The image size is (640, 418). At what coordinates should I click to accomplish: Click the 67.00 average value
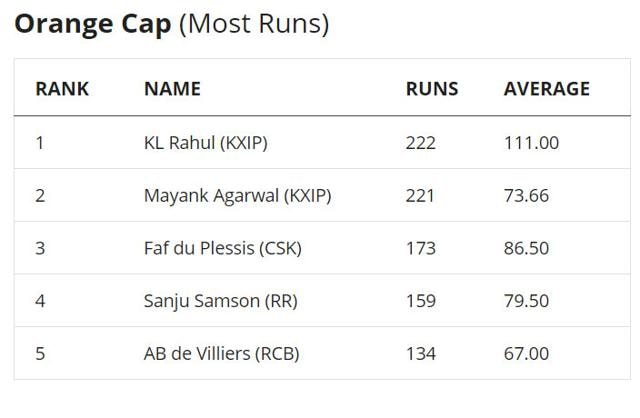(x=526, y=353)
